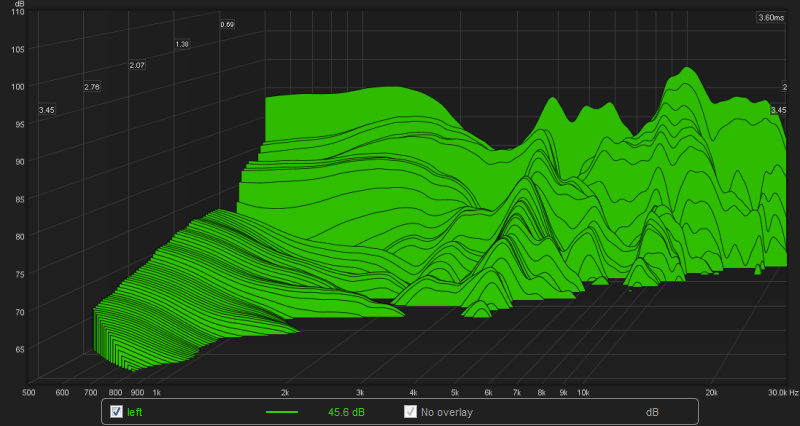The width and height of the screenshot is (800, 426).
Task: Click the 1.38 time slice label
Action: pyautogui.click(x=182, y=44)
